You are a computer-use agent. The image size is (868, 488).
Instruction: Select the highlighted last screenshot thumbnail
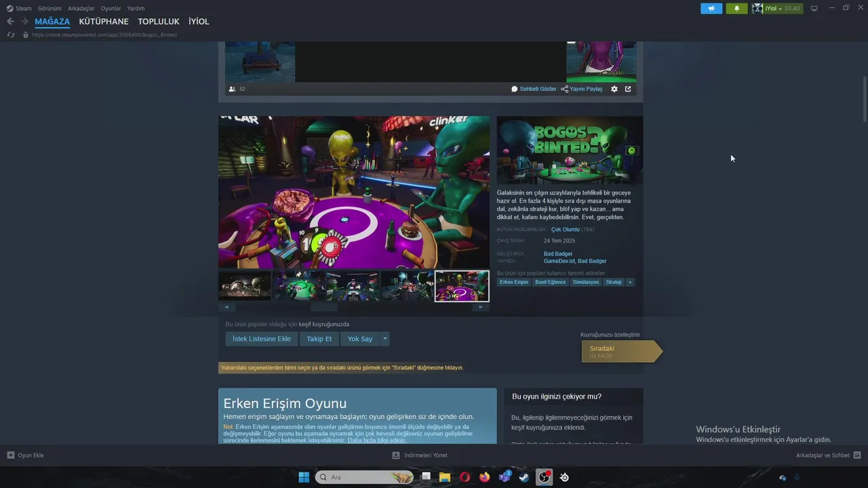(x=462, y=286)
